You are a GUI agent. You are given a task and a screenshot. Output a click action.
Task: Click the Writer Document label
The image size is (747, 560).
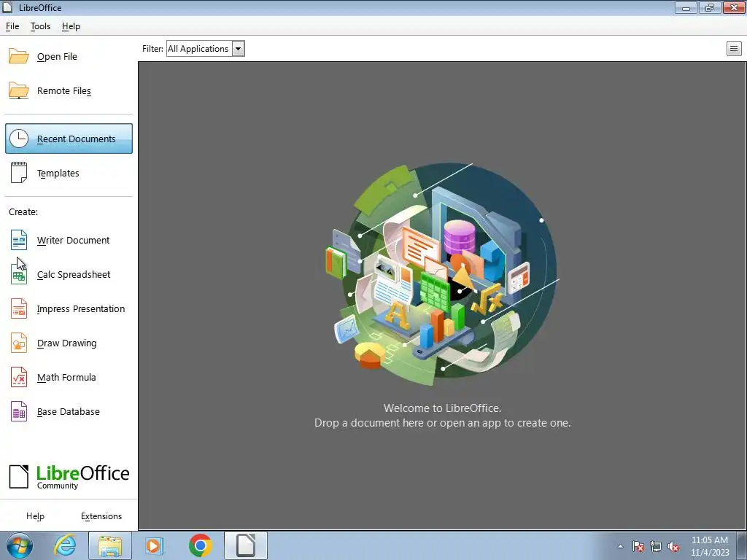pyautogui.click(x=74, y=241)
